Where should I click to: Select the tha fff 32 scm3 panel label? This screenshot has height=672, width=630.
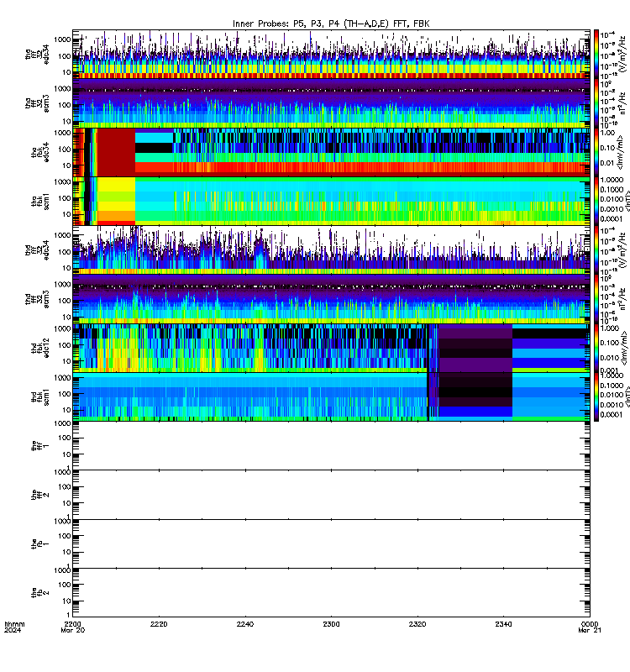[37, 103]
